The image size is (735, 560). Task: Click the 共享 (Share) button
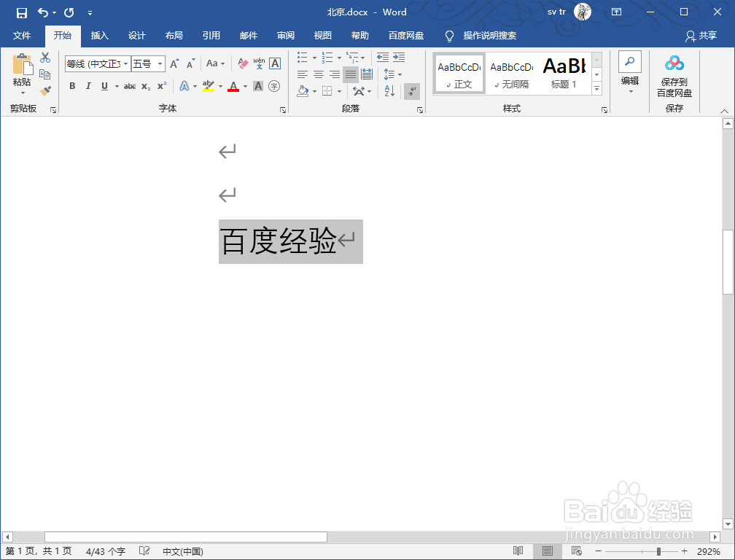[x=701, y=36]
